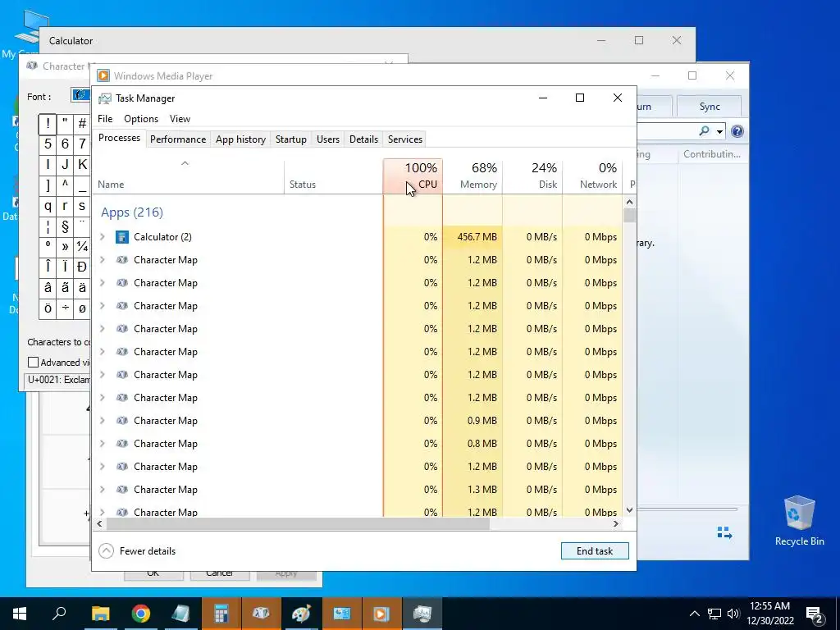Select the ¼ character in Character Map
840x630 pixels.
[82, 246]
